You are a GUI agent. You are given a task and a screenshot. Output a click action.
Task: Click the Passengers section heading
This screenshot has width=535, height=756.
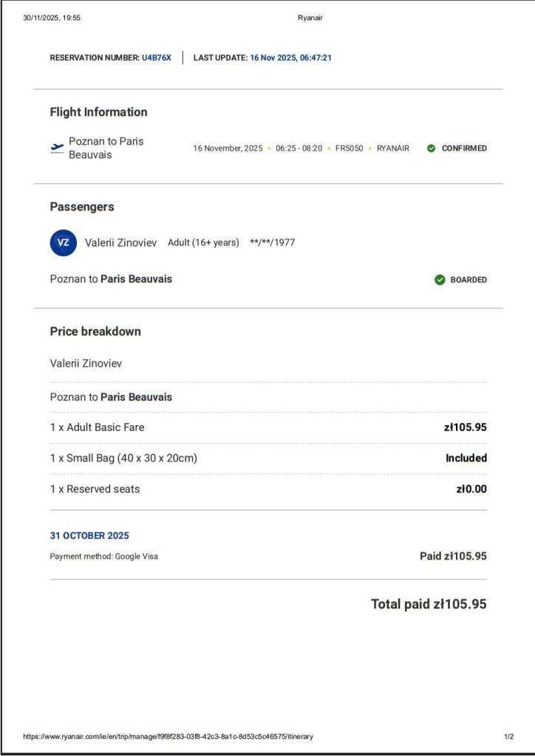pyautogui.click(x=82, y=207)
